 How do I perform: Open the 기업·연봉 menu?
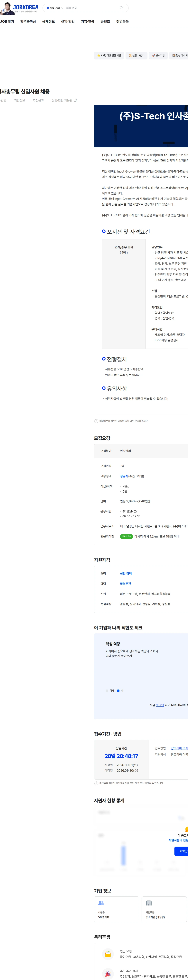click(88, 22)
